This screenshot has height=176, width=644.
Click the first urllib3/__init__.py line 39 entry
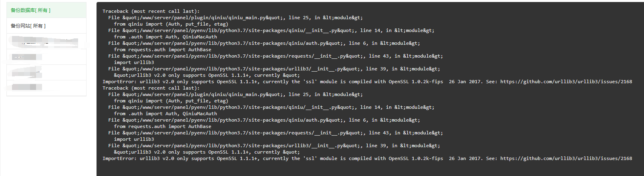tap(274, 69)
